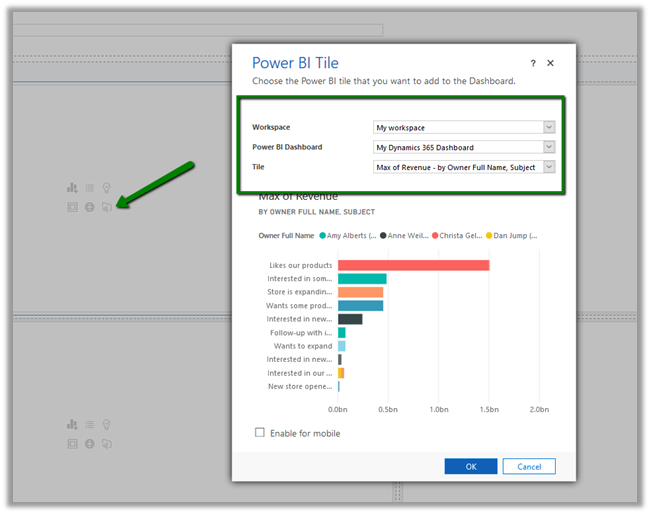Click the lightbulb assistant icon in upper section

click(x=106, y=188)
